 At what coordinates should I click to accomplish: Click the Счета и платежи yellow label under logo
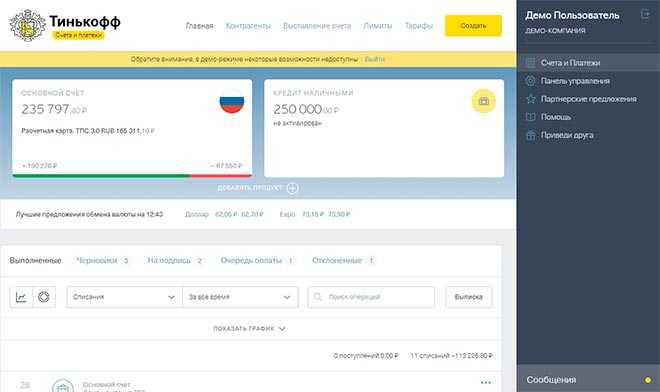79,35
